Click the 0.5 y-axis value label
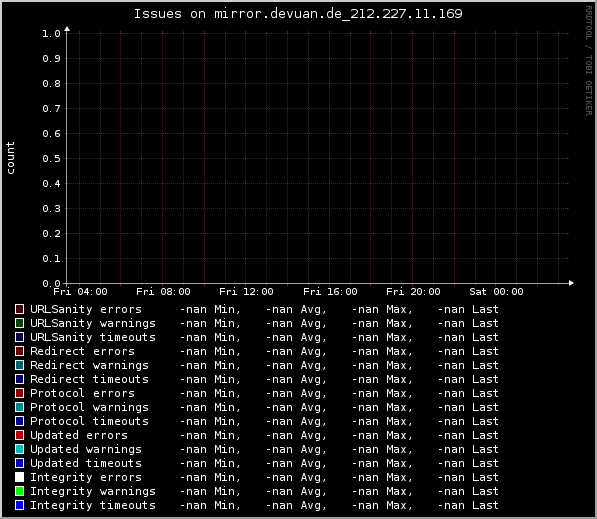The image size is (597, 519). tap(51, 159)
